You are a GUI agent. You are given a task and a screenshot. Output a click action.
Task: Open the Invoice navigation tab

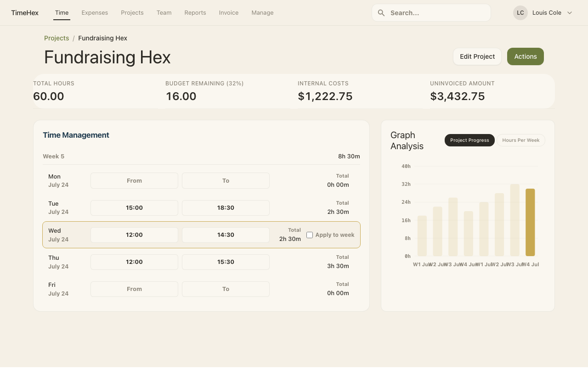228,13
